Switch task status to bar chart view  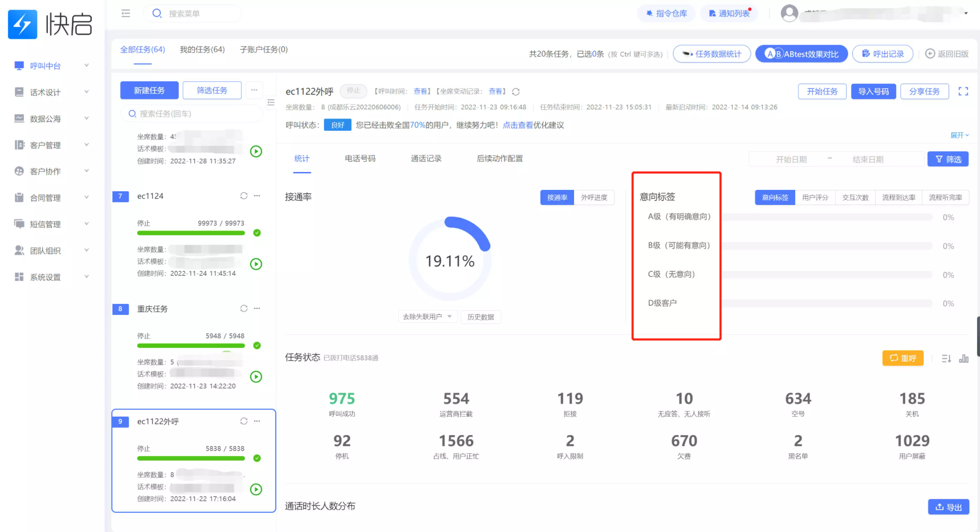click(x=964, y=358)
